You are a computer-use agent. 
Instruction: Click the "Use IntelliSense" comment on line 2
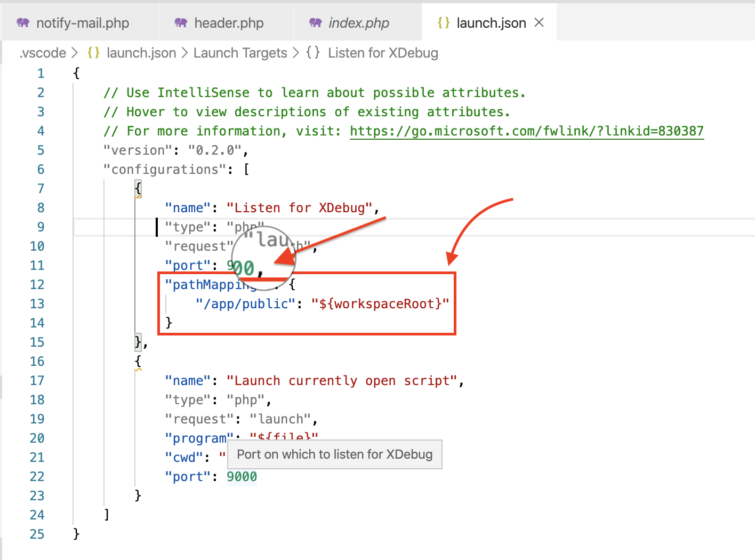[315, 93]
